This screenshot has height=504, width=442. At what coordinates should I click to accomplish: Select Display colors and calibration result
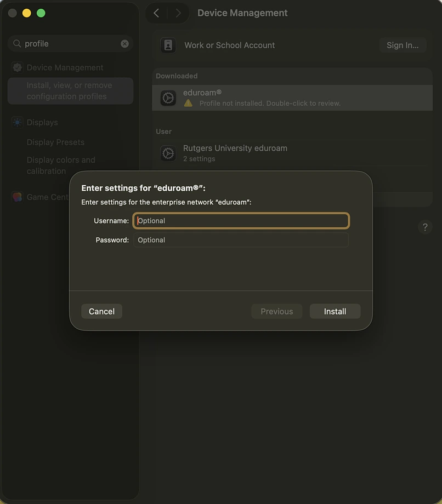(61, 165)
